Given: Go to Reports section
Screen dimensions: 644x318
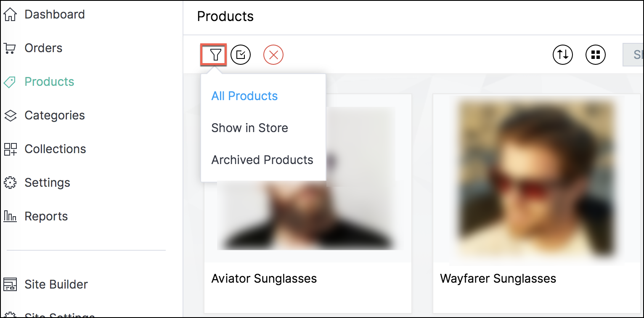Looking at the screenshot, I should (46, 216).
